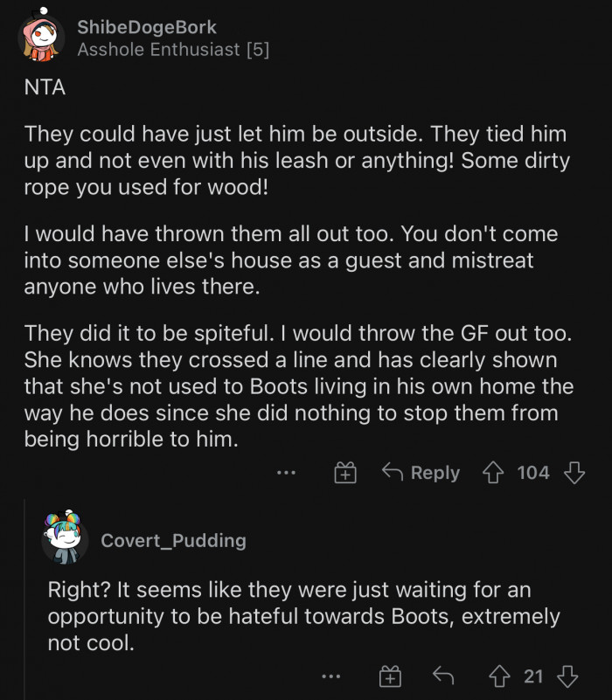The height and width of the screenshot is (700, 612).
Task: Visit the Covert_Pudding username link
Action: coord(173,540)
